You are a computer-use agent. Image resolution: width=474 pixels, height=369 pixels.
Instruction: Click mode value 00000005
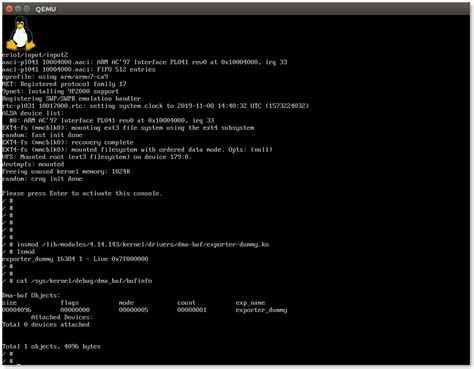133,310
